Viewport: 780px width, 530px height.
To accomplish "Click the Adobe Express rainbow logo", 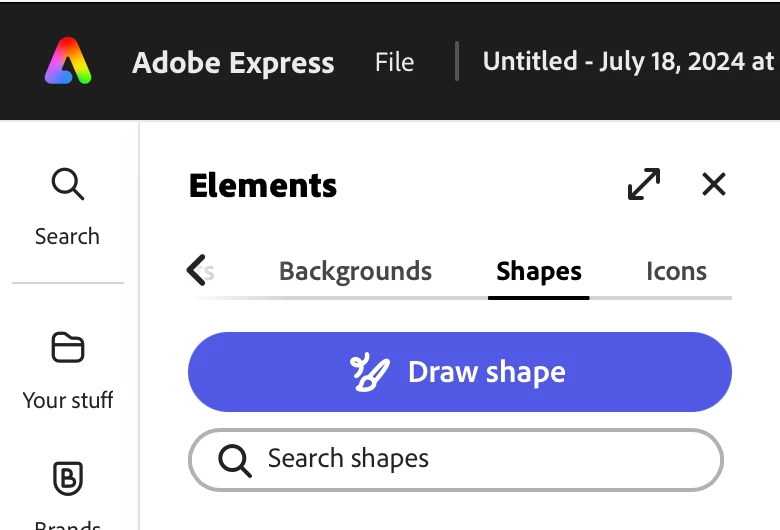I will click(68, 61).
